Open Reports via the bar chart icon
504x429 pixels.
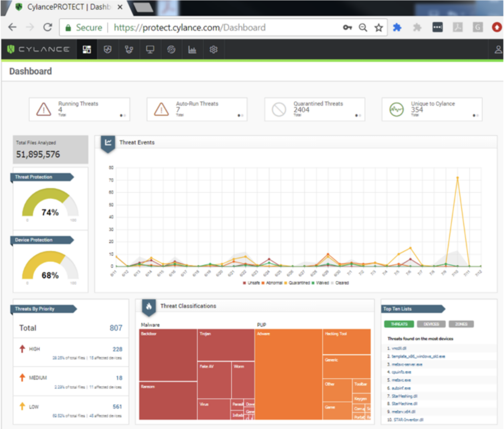(x=192, y=49)
